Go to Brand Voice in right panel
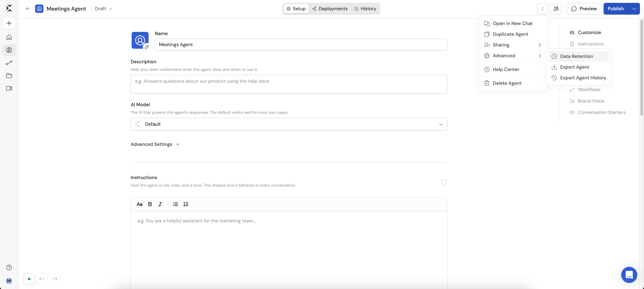 point(587,101)
